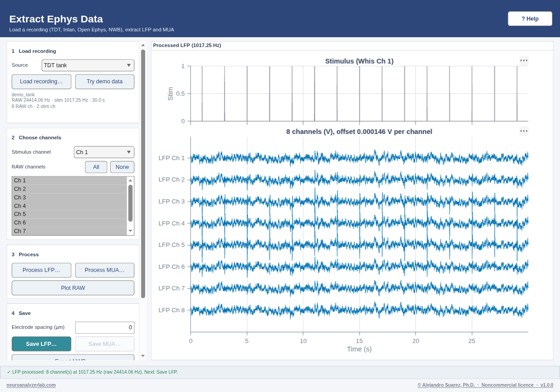Click the 8 channels offset plot title

(359, 132)
